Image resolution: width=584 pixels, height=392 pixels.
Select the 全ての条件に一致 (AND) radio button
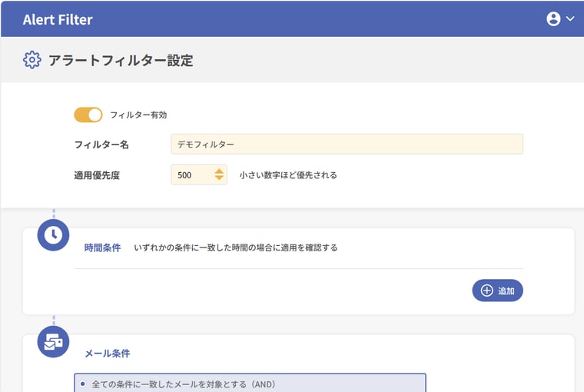(x=83, y=384)
